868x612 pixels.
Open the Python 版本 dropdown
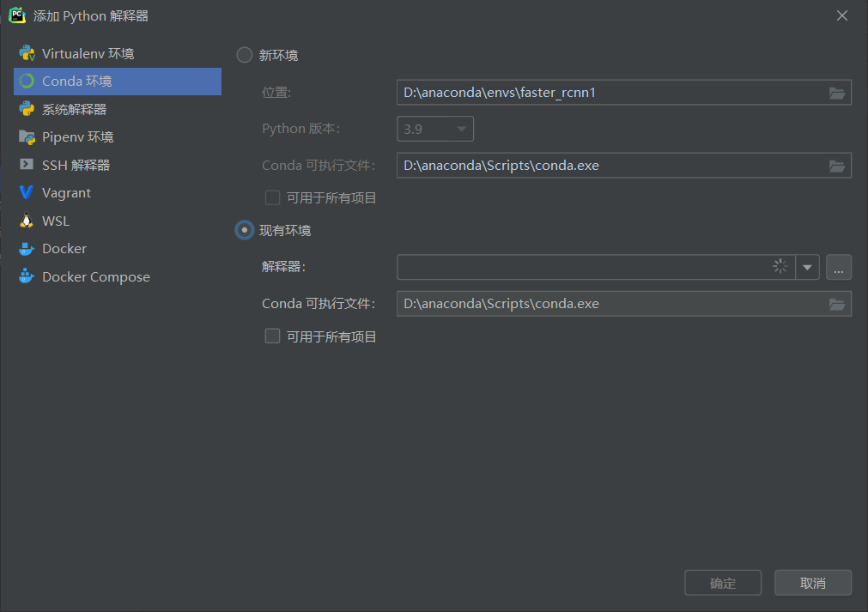460,128
